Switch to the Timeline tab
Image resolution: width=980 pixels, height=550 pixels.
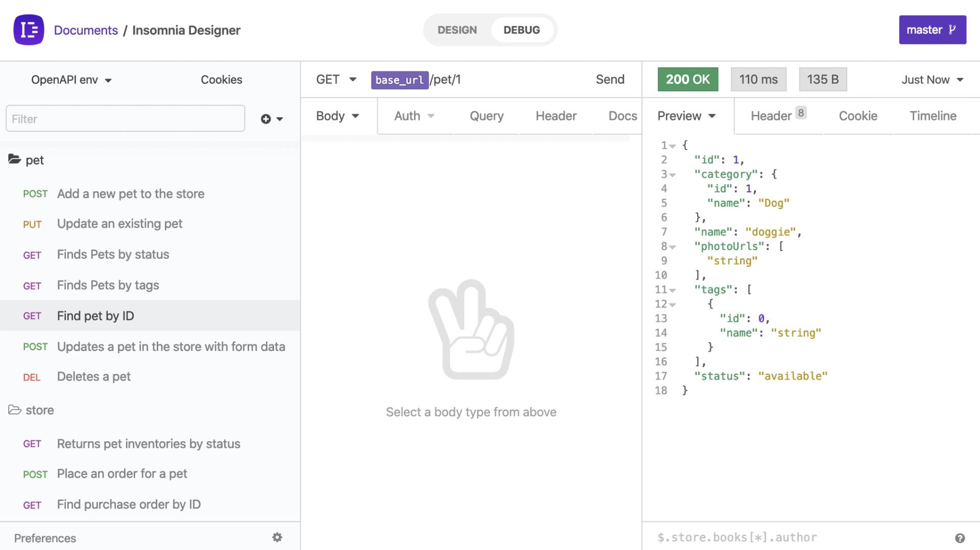click(933, 116)
